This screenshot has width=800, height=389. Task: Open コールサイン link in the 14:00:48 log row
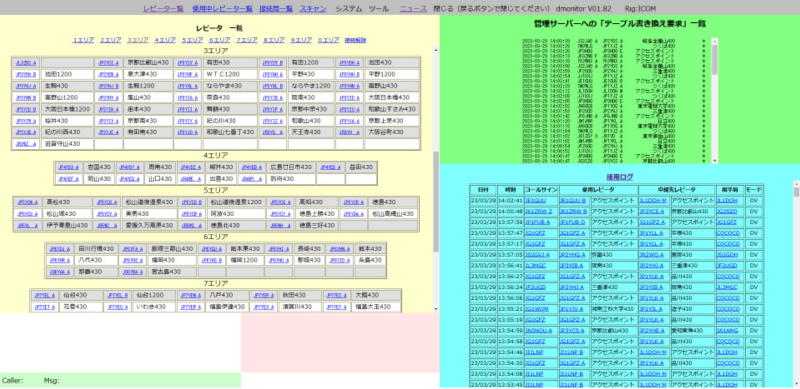point(538,211)
